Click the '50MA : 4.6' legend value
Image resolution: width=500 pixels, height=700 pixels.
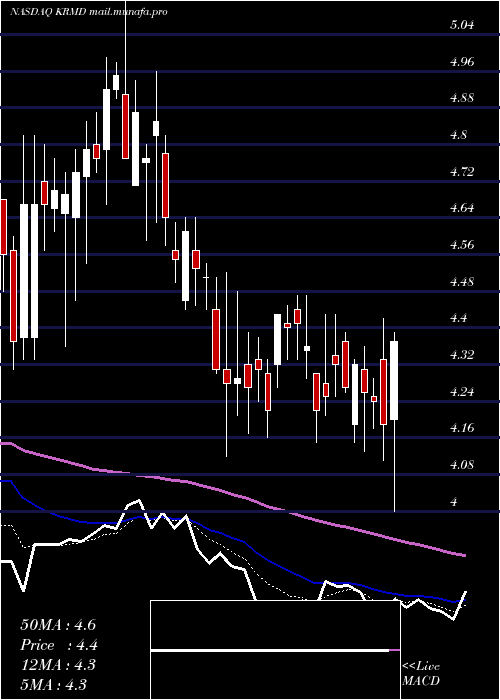58,625
